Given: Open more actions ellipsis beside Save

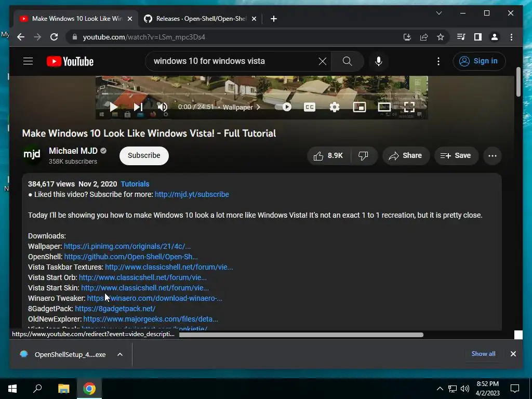Looking at the screenshot, I should point(493,156).
